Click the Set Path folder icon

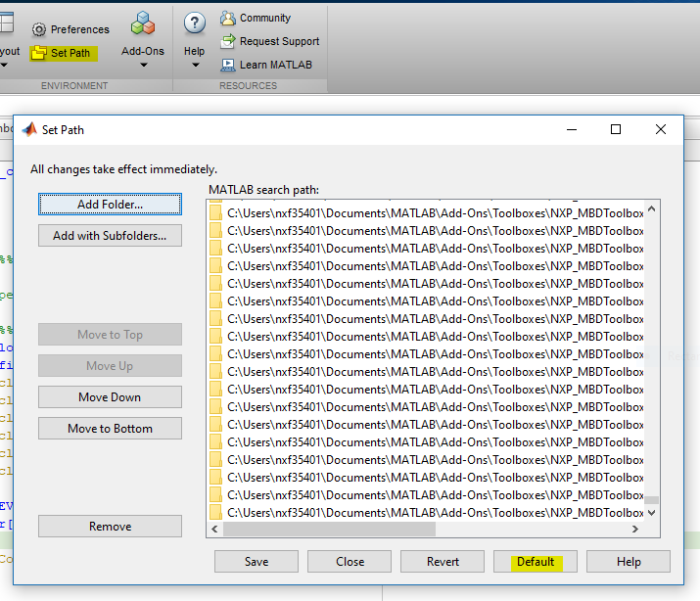point(39,53)
